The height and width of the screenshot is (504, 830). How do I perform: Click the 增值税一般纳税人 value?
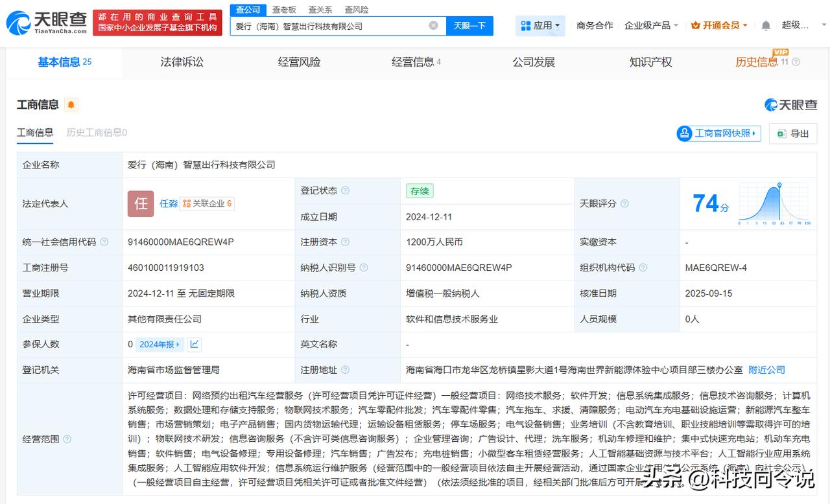tap(443, 293)
